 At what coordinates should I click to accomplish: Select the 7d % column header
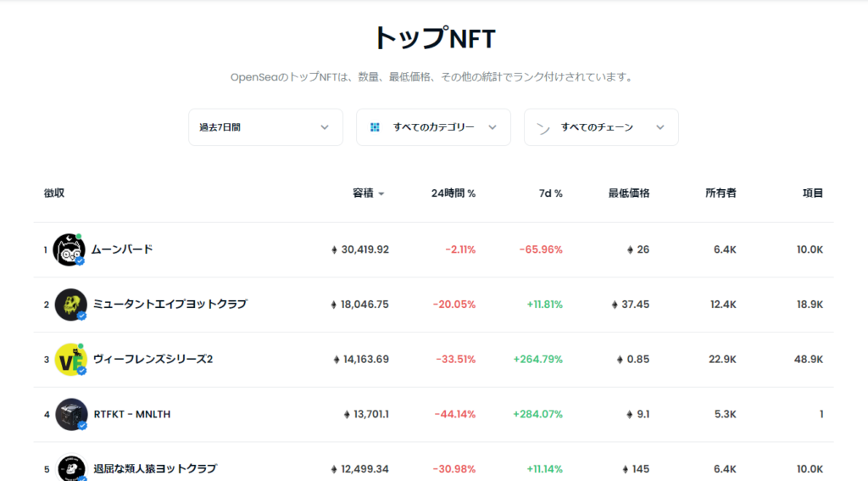(551, 193)
